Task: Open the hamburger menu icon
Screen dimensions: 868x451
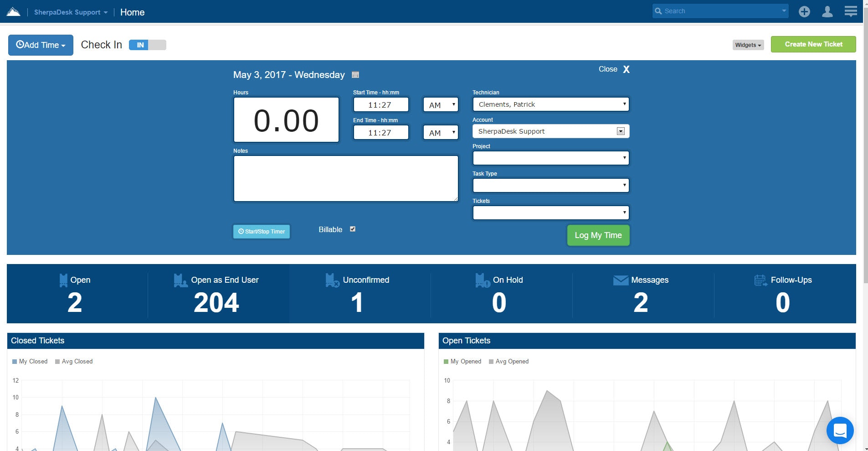Action: (851, 11)
